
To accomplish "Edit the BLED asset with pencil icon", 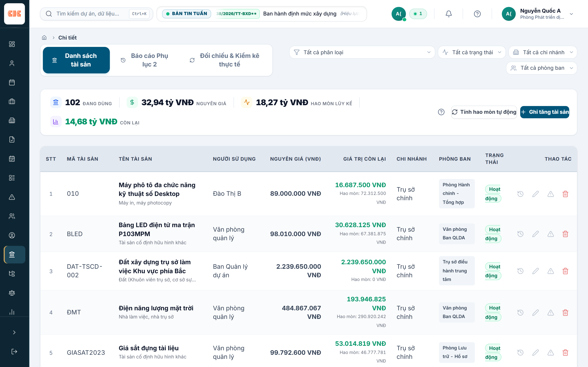I will (x=536, y=234).
